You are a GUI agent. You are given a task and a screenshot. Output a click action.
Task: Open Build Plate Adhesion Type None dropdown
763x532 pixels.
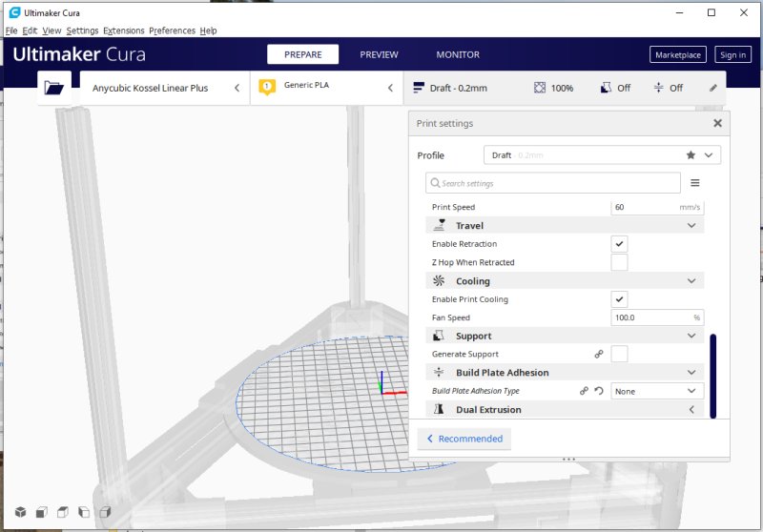click(x=657, y=391)
